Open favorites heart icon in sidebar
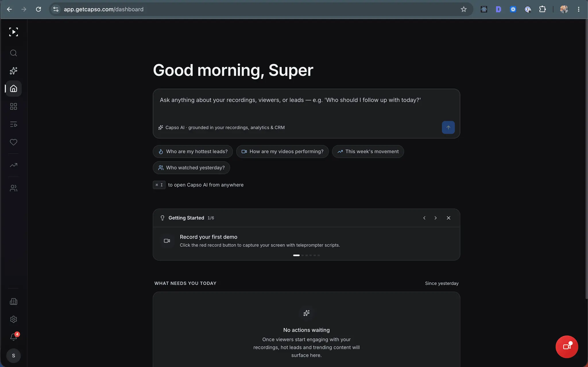 point(13,142)
